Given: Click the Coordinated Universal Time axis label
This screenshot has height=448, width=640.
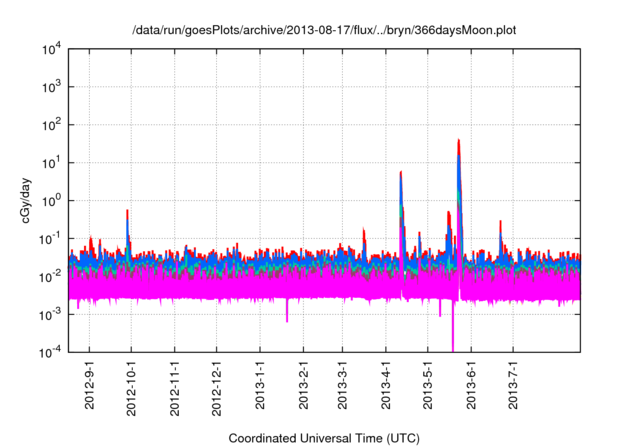Looking at the screenshot, I should pos(324,438).
